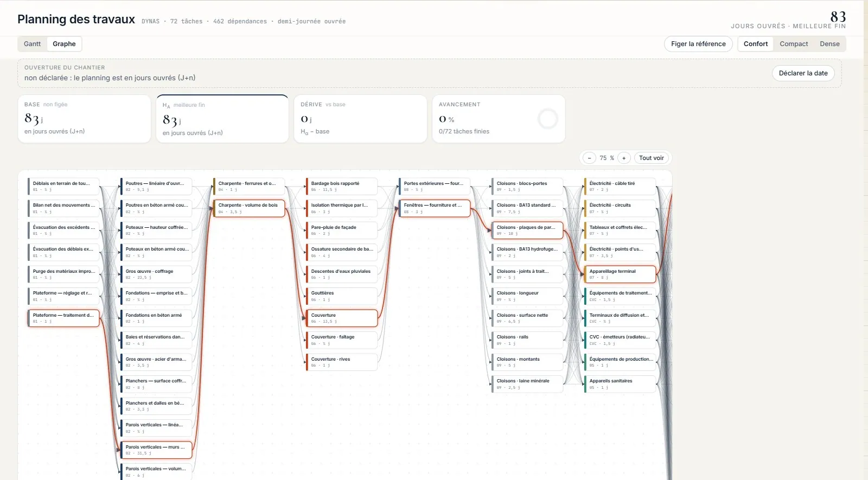Click Figer la référence
This screenshot has width=868, height=480.
pos(698,44)
